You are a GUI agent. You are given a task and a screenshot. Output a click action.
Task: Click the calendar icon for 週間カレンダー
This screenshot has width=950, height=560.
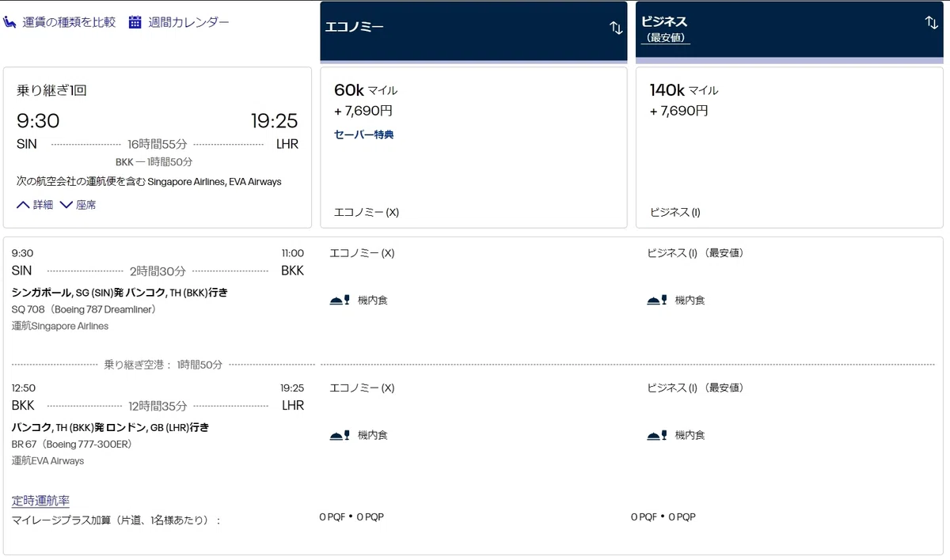pyautogui.click(x=135, y=22)
